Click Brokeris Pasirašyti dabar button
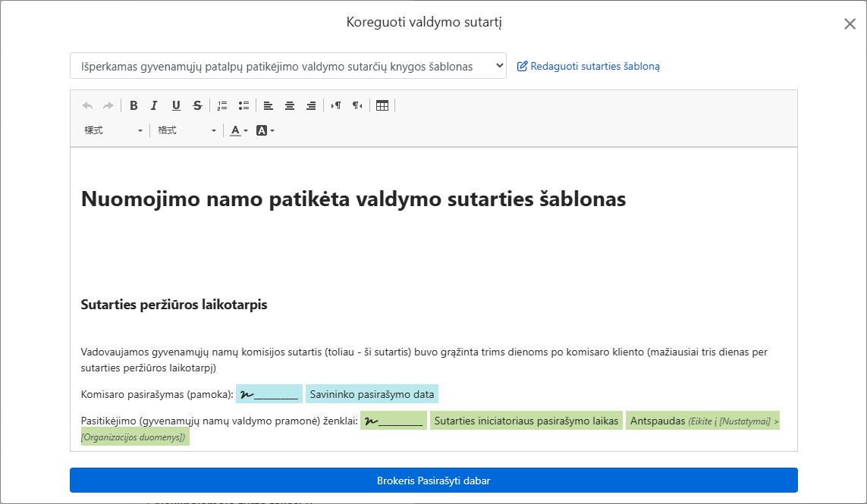This screenshot has height=504, width=867. tap(434, 481)
